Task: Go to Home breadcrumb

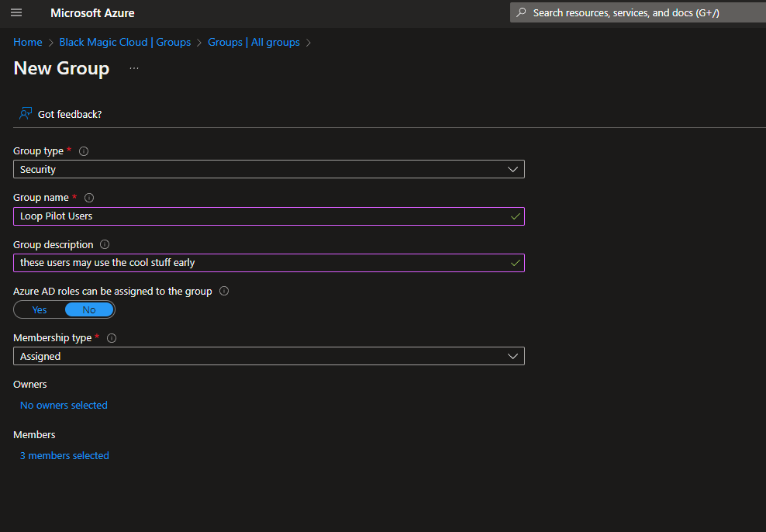Action: click(28, 43)
